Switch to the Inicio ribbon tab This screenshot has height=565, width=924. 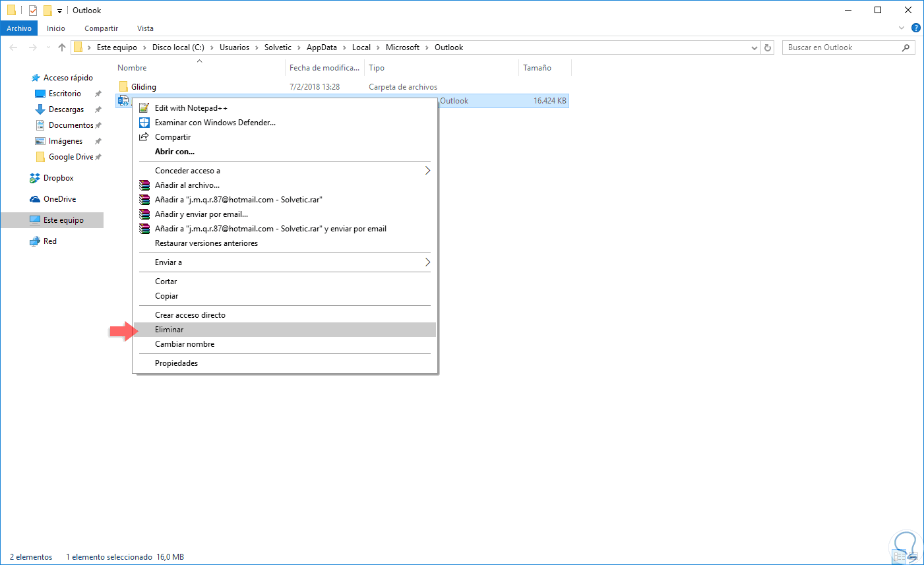click(56, 28)
